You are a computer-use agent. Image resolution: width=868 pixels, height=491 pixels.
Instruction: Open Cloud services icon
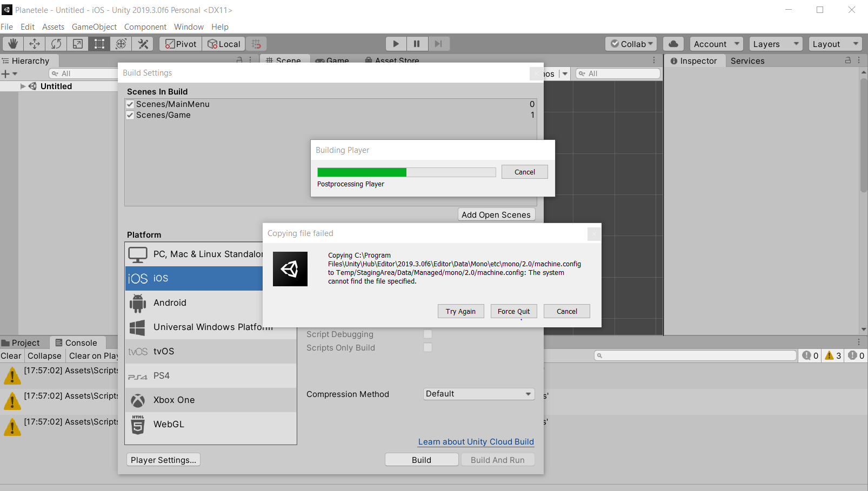[x=673, y=44]
